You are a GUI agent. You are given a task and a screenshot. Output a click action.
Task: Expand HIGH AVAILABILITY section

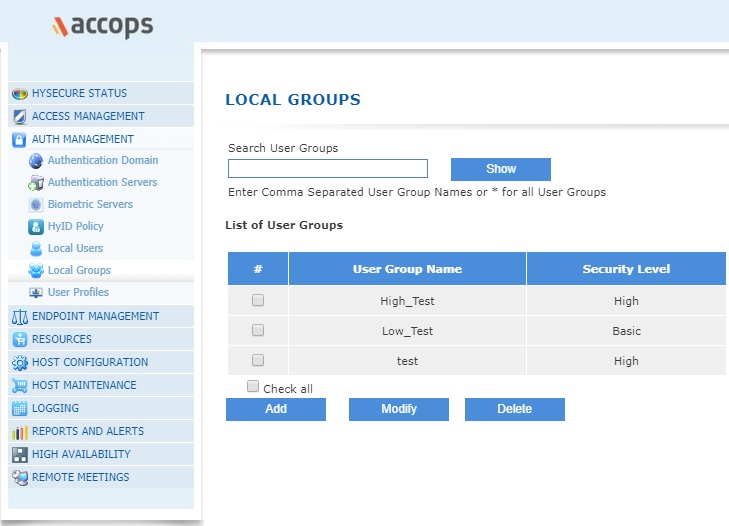point(101,454)
